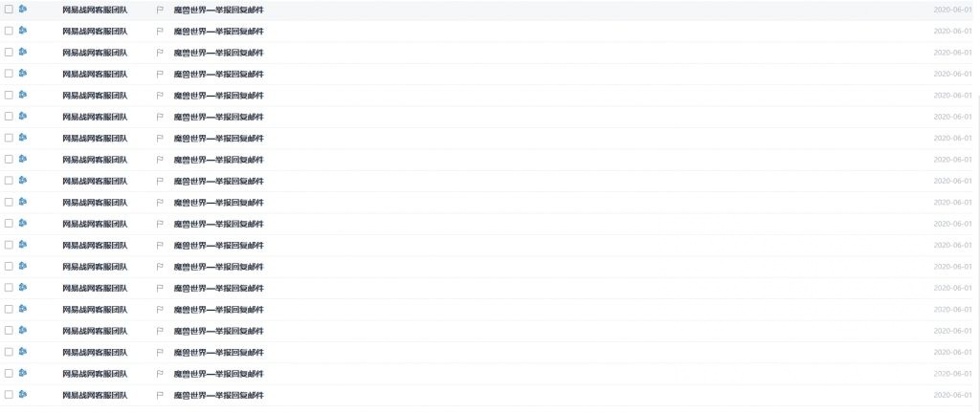Click the blue contact icon on the third row

23,52
